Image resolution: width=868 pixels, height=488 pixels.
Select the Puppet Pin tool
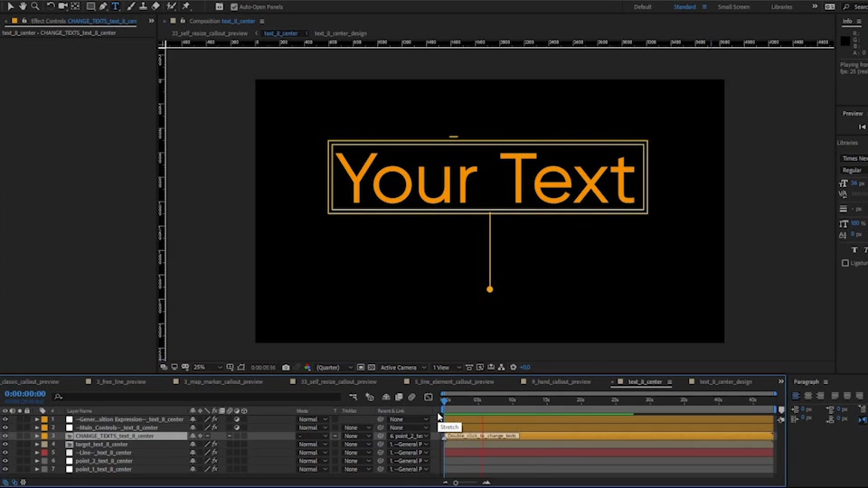point(186,6)
